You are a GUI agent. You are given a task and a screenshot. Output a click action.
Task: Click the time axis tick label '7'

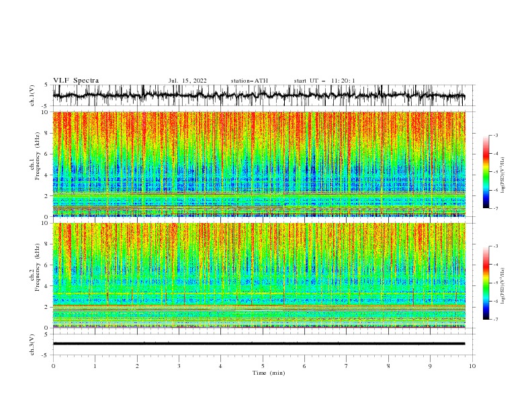[x=347, y=366]
